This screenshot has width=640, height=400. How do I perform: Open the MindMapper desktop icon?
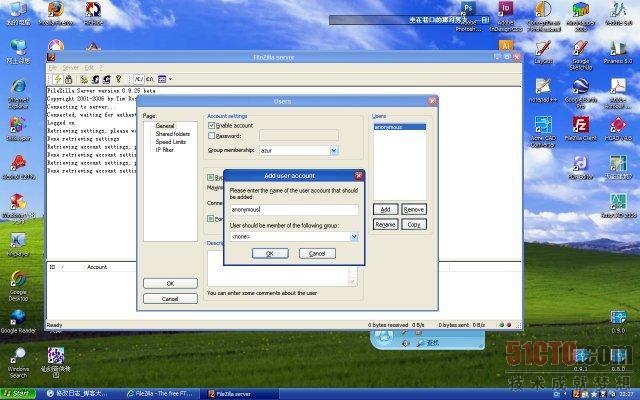[580, 16]
